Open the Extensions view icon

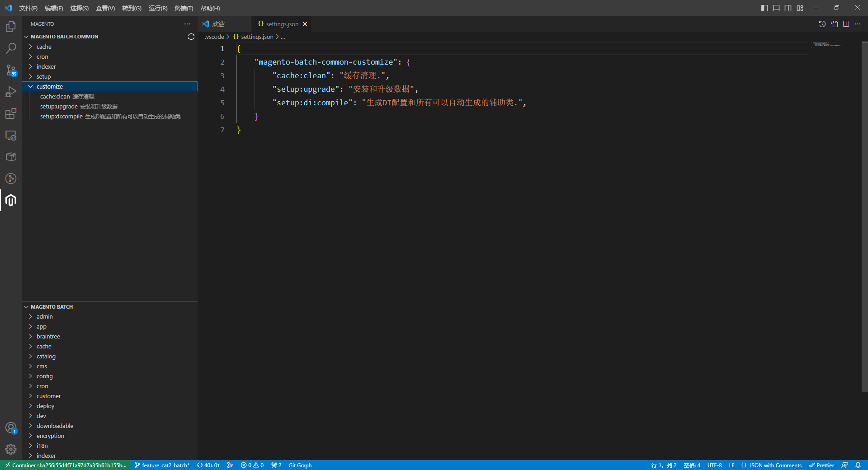coord(11,113)
